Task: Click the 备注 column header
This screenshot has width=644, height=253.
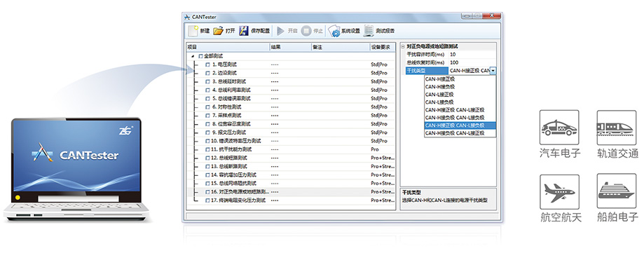Action: coord(341,47)
